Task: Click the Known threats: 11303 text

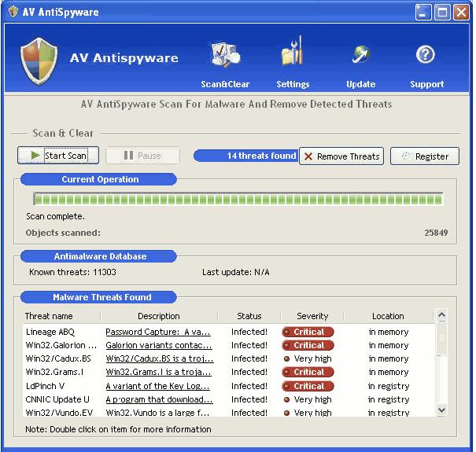Action: (72, 272)
